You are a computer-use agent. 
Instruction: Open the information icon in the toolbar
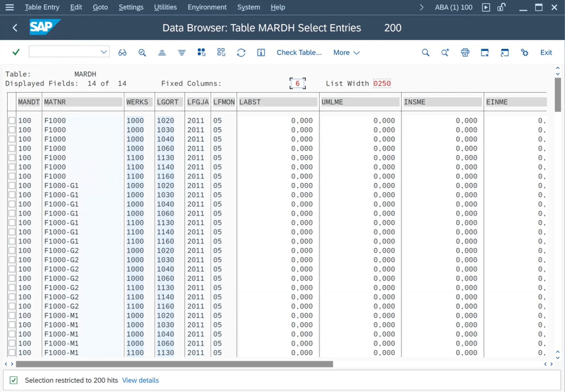pyautogui.click(x=261, y=53)
